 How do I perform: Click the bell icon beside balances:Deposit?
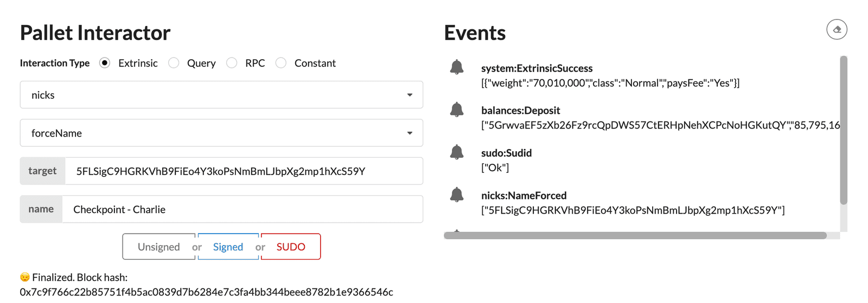click(457, 109)
